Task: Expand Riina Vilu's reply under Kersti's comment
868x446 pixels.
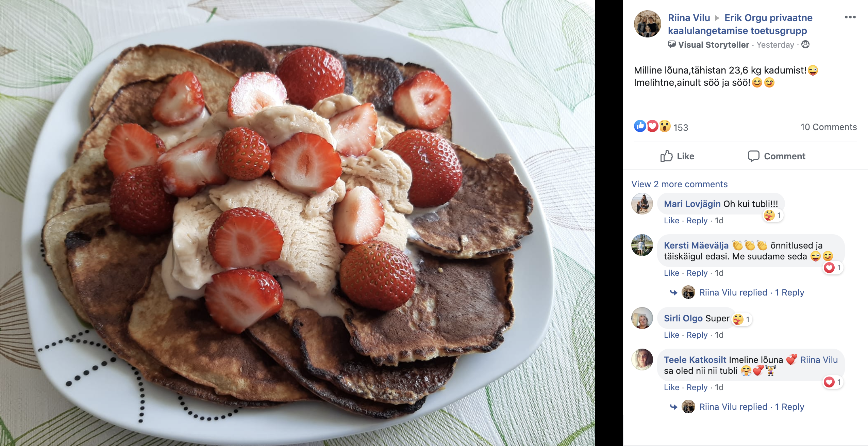Action: (752, 292)
